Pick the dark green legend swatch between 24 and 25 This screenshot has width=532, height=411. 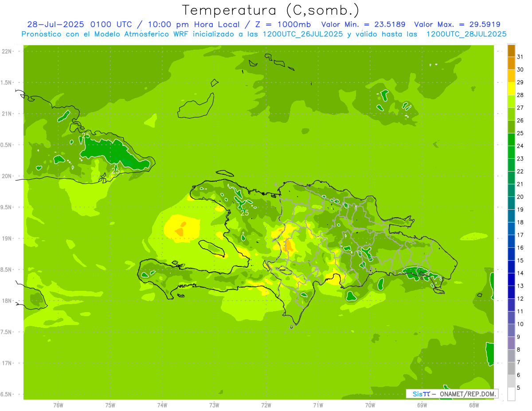click(x=511, y=140)
